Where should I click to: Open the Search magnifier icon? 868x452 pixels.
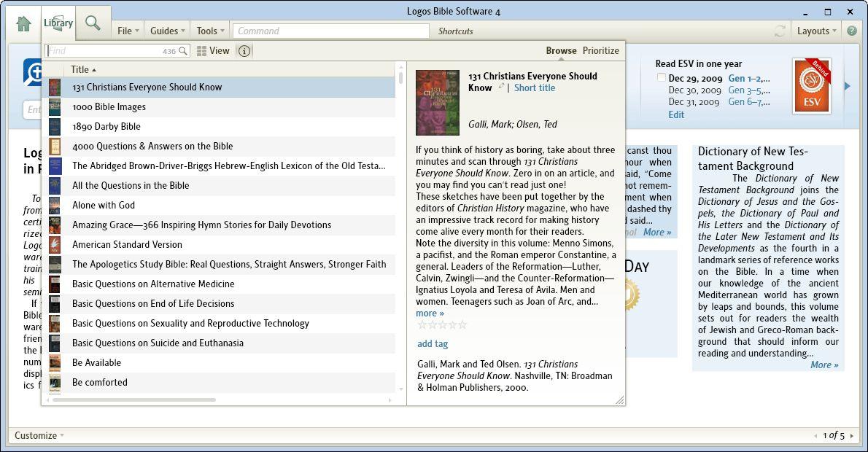click(93, 23)
